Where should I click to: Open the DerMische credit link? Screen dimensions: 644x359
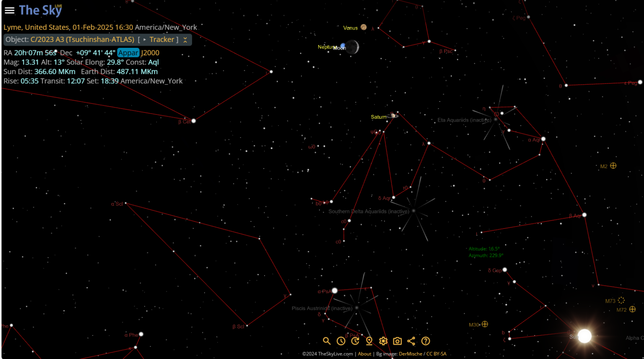pos(410,354)
